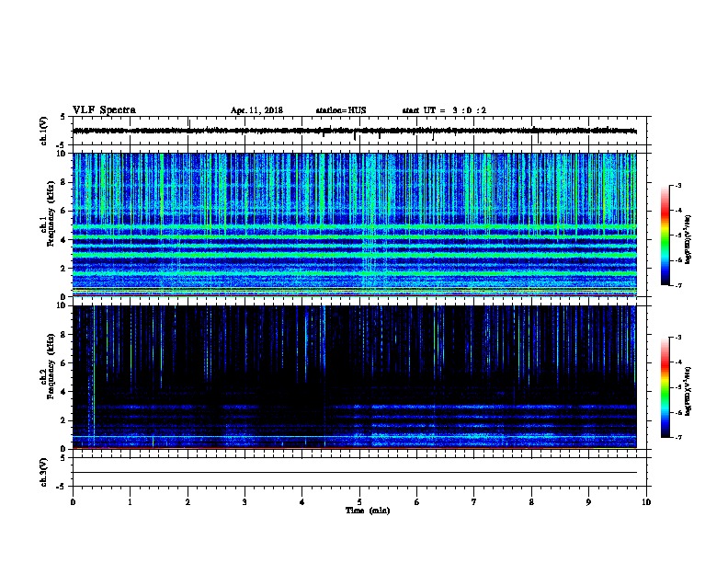
Task: Click the "2" kHz tick of ch.1 spectrogram
Action: click(63, 269)
